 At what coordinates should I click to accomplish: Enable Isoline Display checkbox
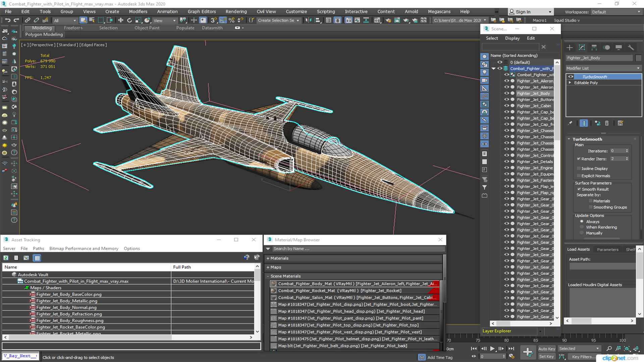579,169
